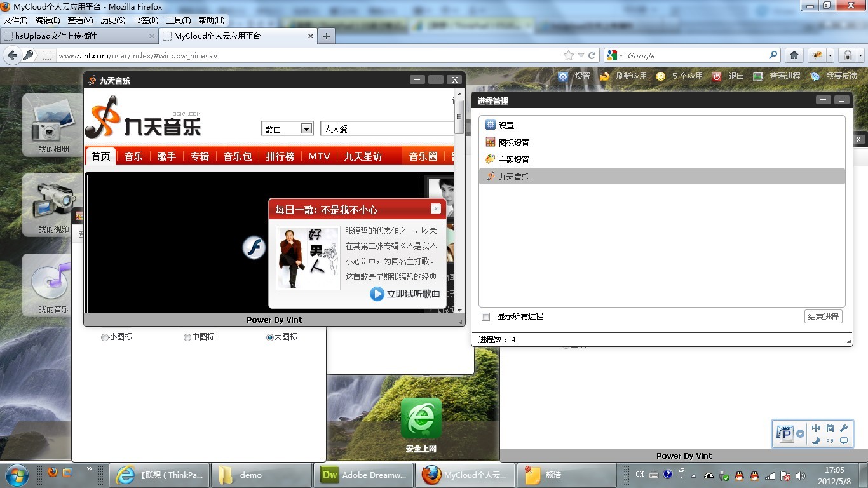Show hidden tray icons arrow
868x488 pixels.
(x=693, y=475)
